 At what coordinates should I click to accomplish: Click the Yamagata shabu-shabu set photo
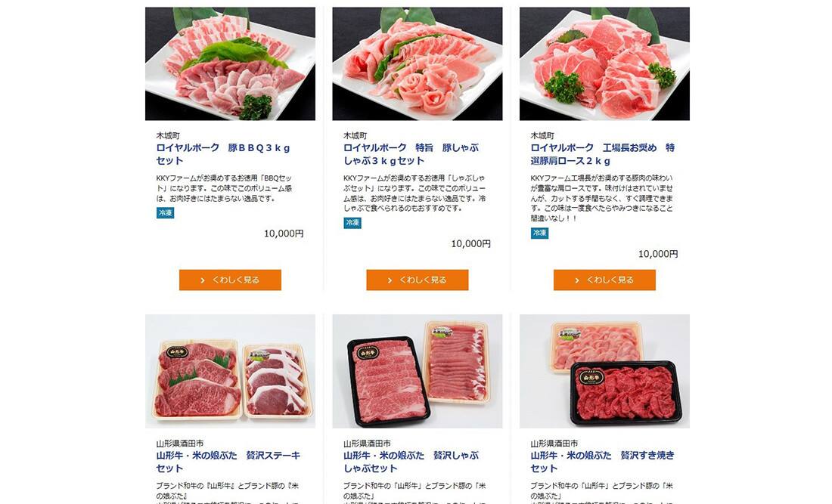pyautogui.click(x=417, y=371)
